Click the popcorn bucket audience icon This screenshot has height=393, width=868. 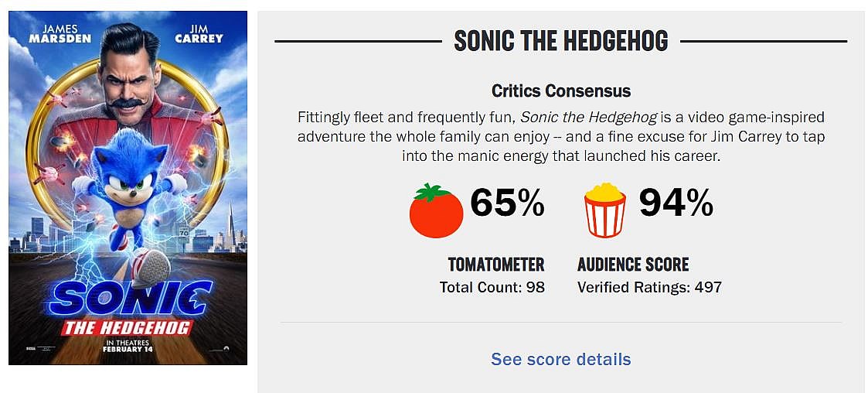pos(604,210)
